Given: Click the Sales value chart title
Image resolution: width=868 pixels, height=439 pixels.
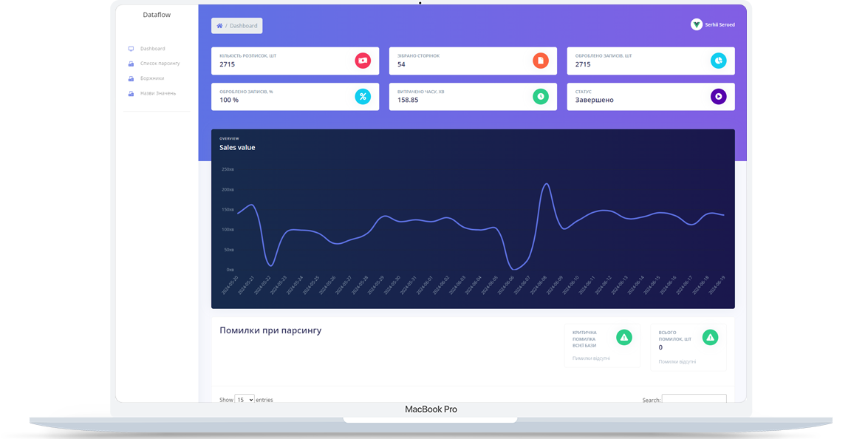Looking at the screenshot, I should [237, 148].
